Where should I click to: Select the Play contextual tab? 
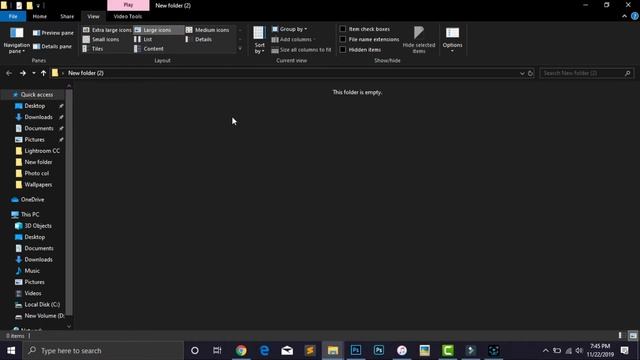tap(128, 5)
